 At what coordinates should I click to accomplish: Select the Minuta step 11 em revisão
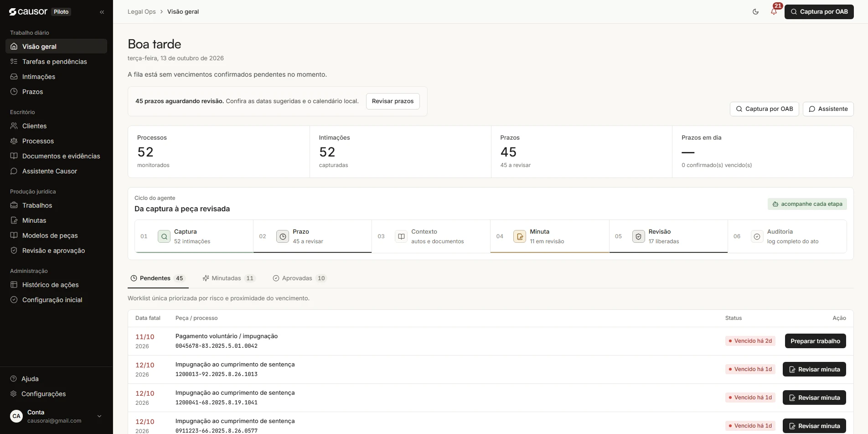coord(550,236)
